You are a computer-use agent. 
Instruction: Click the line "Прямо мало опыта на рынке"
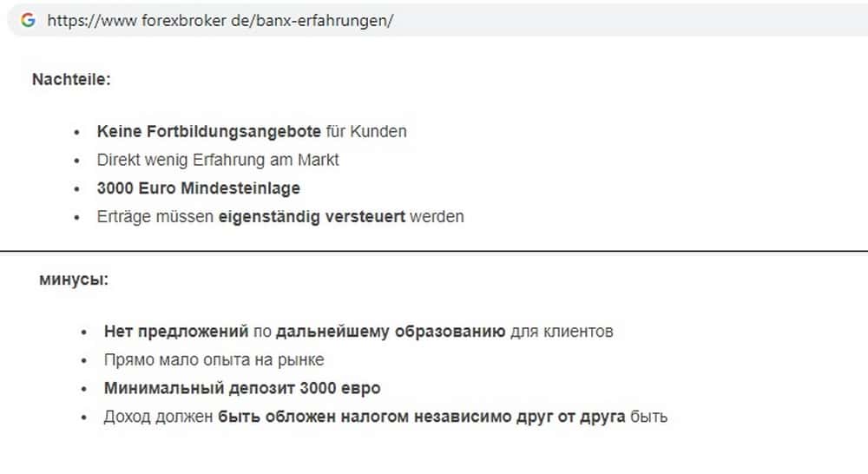pos(214,359)
